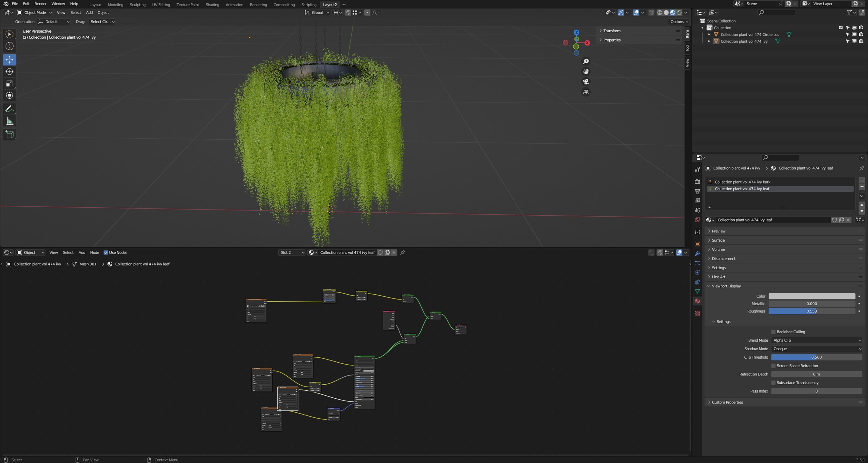The width and height of the screenshot is (868, 463).
Task: Open the Output properties tab icon
Action: coord(697,191)
